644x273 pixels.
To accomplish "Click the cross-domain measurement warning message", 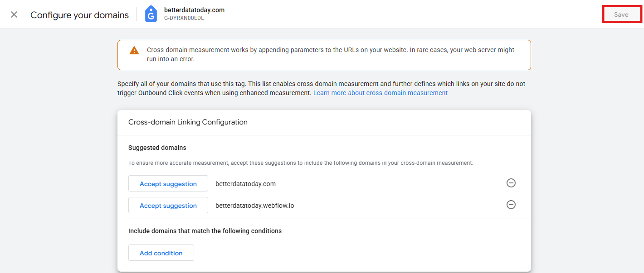I will point(330,54).
